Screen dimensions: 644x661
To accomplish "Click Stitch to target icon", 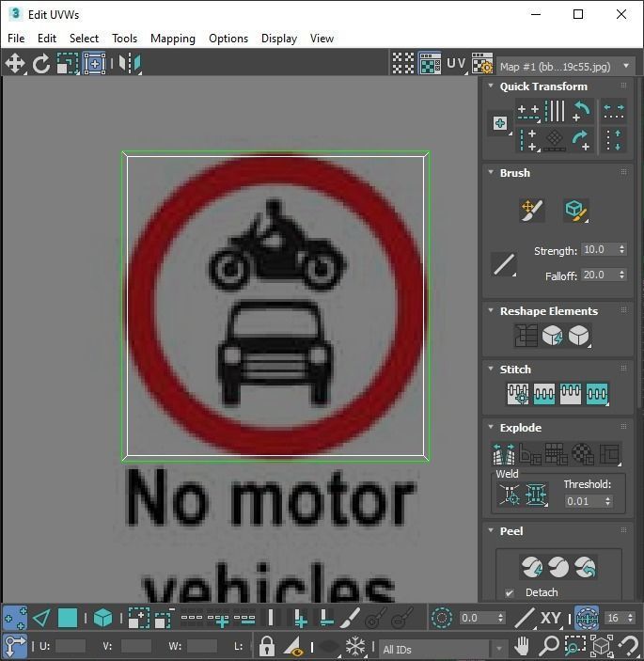I will pyautogui.click(x=518, y=394).
